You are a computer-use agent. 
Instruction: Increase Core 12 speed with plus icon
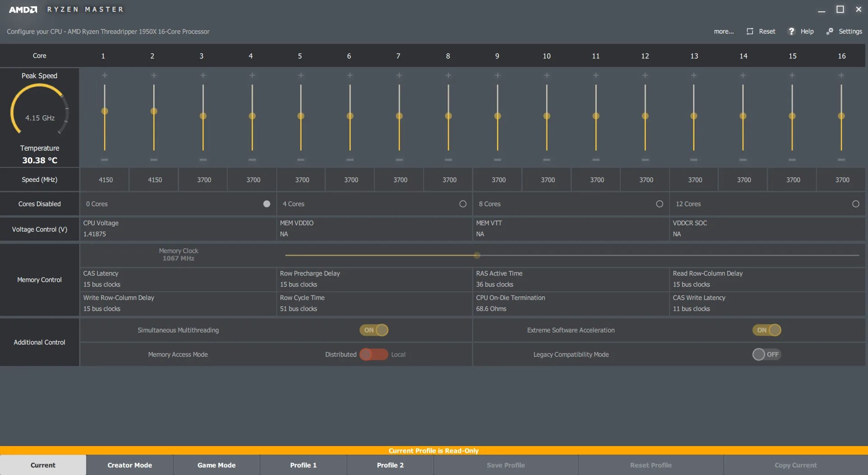click(x=645, y=75)
